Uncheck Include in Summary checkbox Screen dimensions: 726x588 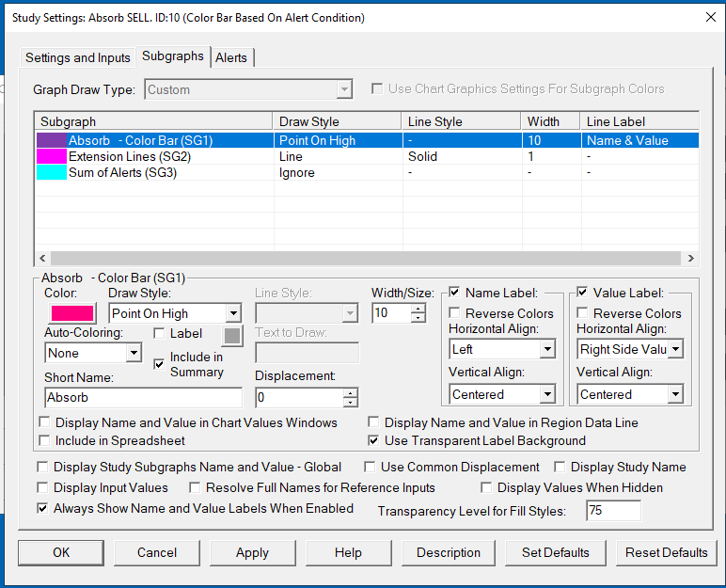[x=159, y=364]
